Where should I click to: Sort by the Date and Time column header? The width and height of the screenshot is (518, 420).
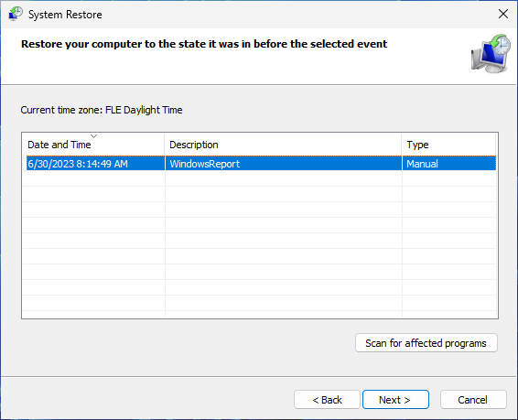[x=93, y=145]
